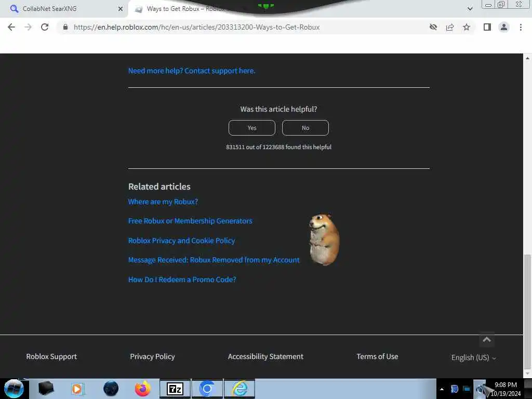532x399 pixels.
Task: Expand the English (US) language dropdown
Action: (x=474, y=357)
